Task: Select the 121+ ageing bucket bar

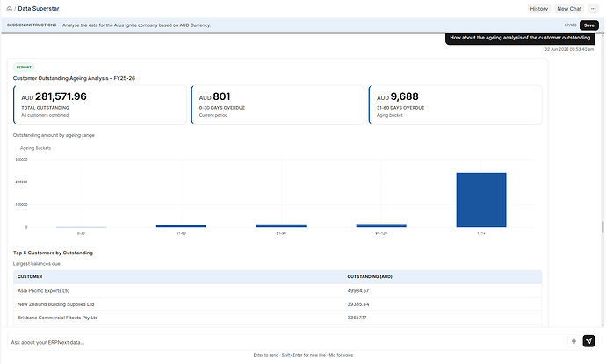Action: tap(481, 200)
